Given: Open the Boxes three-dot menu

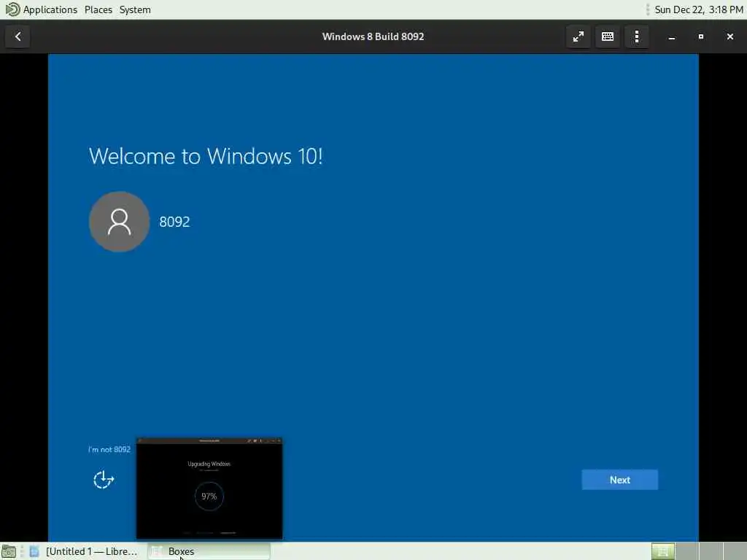Looking at the screenshot, I should pyautogui.click(x=637, y=36).
